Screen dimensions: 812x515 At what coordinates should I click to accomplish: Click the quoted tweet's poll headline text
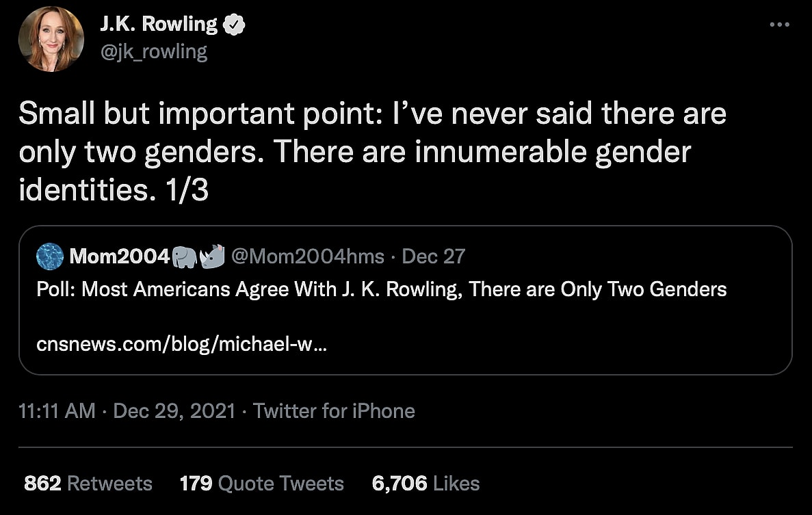[381, 289]
